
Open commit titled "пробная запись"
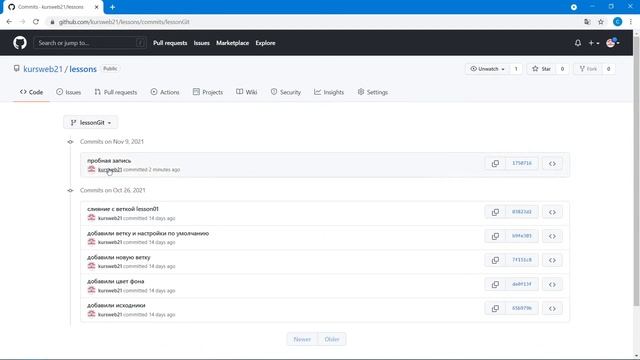109,160
